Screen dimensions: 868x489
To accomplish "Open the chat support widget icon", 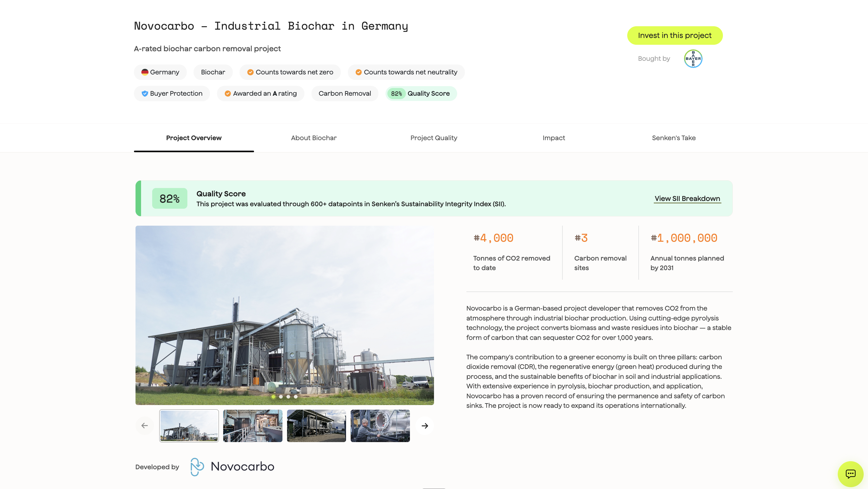I will coord(850,474).
